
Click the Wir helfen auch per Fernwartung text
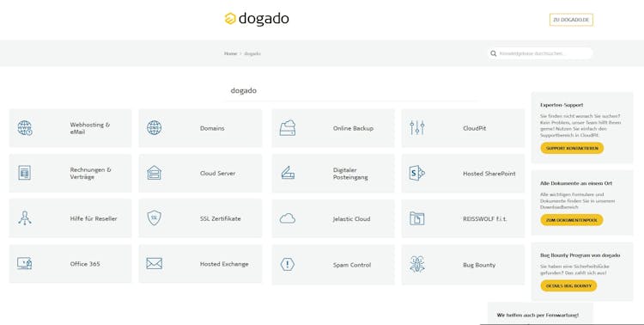pyautogui.click(x=538, y=315)
